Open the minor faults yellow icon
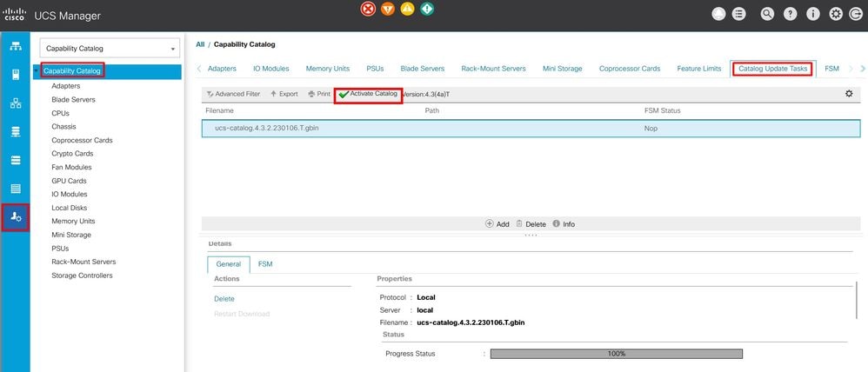Image resolution: width=868 pixels, height=372 pixels. [407, 10]
